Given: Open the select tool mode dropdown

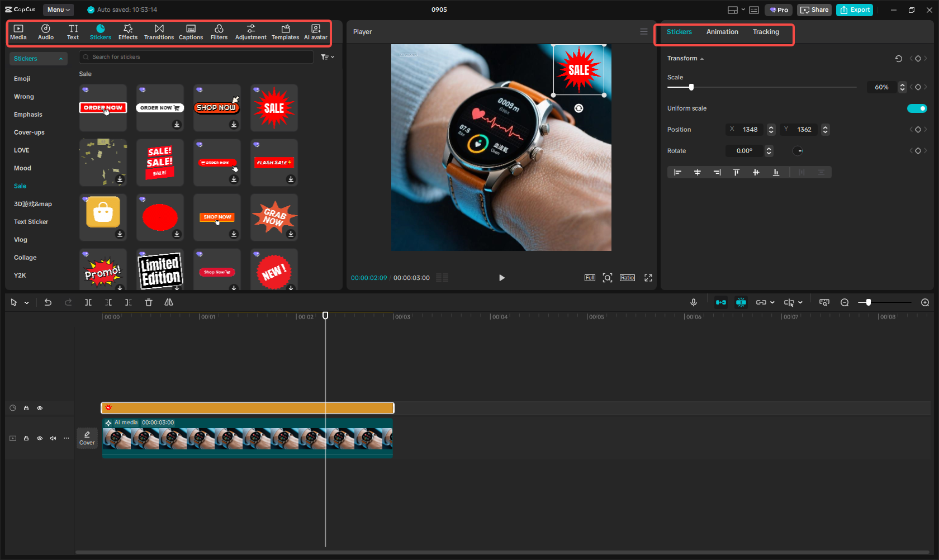Looking at the screenshot, I should pos(26,302).
